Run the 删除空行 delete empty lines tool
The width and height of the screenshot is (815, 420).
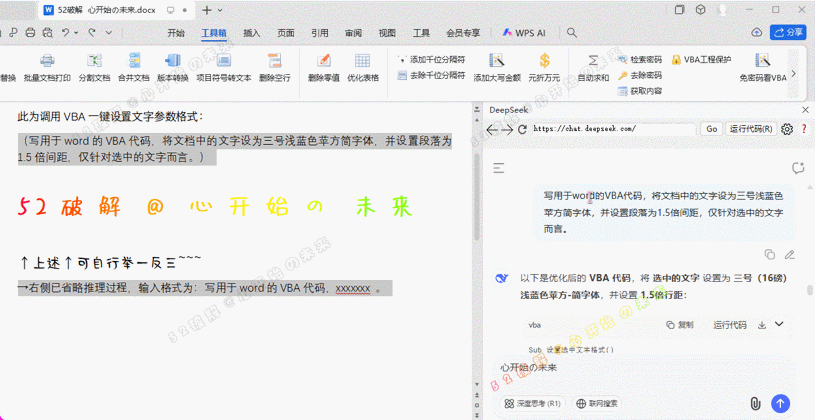[x=274, y=68]
